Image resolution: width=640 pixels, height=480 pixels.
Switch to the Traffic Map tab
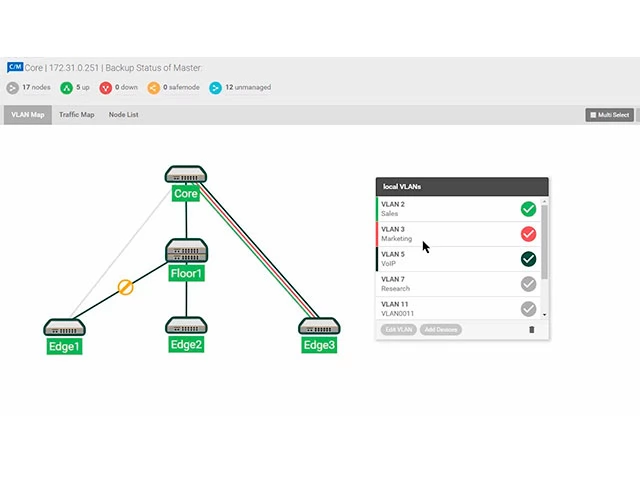[x=77, y=115]
